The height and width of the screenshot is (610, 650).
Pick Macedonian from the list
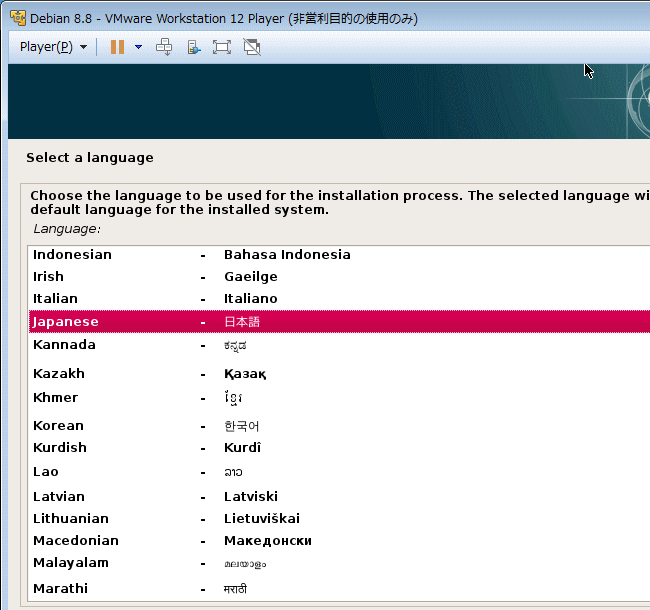[339, 540]
